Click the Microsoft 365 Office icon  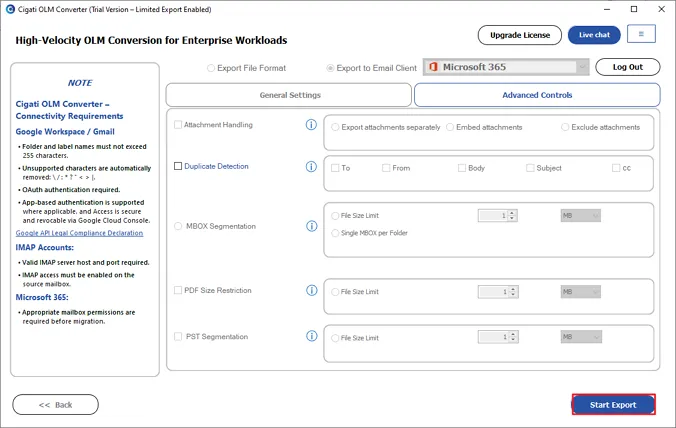coord(433,67)
